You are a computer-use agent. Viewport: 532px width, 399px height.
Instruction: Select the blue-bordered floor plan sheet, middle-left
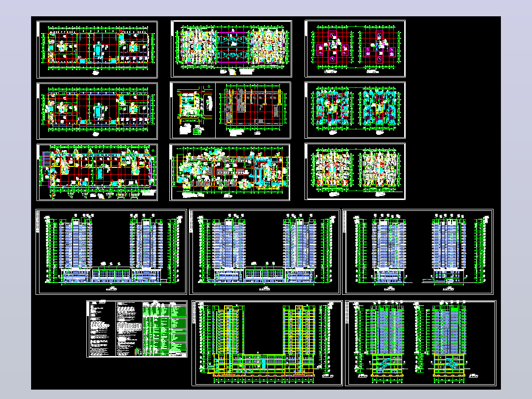(97, 111)
